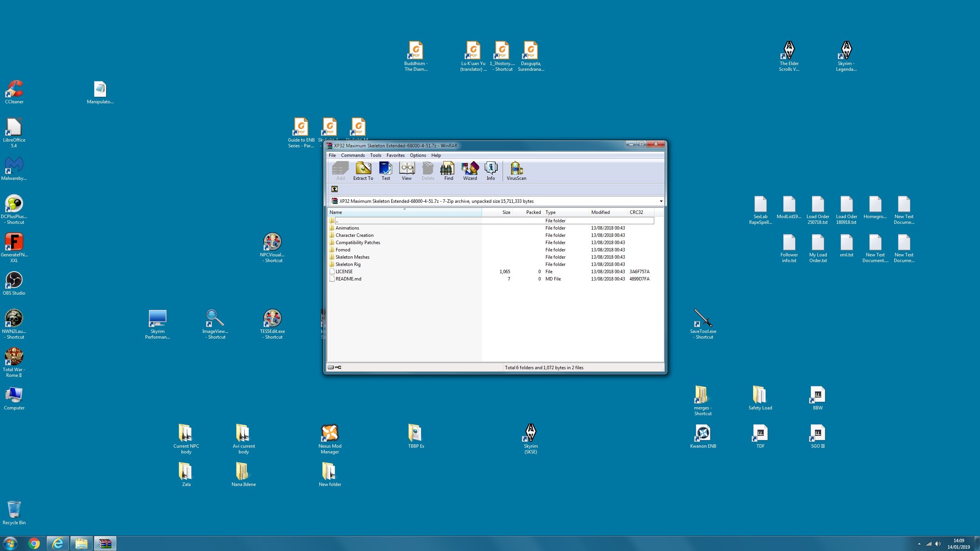Viewport: 980px width, 551px height.
Task: Click the Test archive toolbar icon
Action: coord(385,171)
